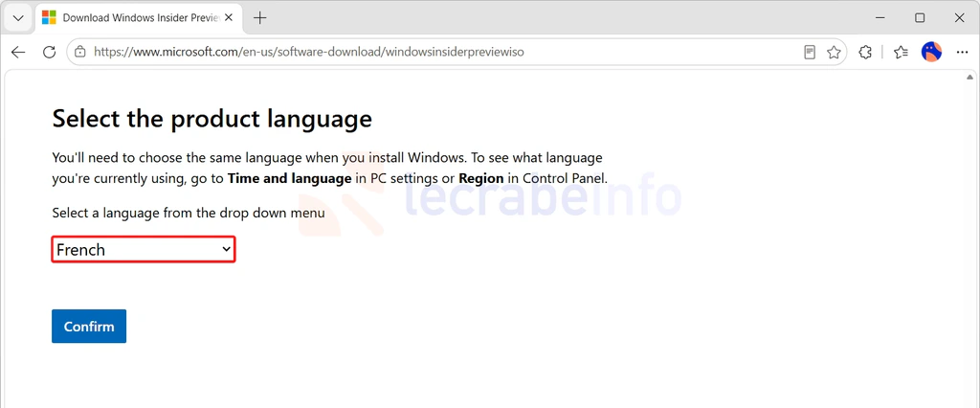Open the browser Extensions puzzle icon
The width and height of the screenshot is (980, 408).
pos(865,52)
